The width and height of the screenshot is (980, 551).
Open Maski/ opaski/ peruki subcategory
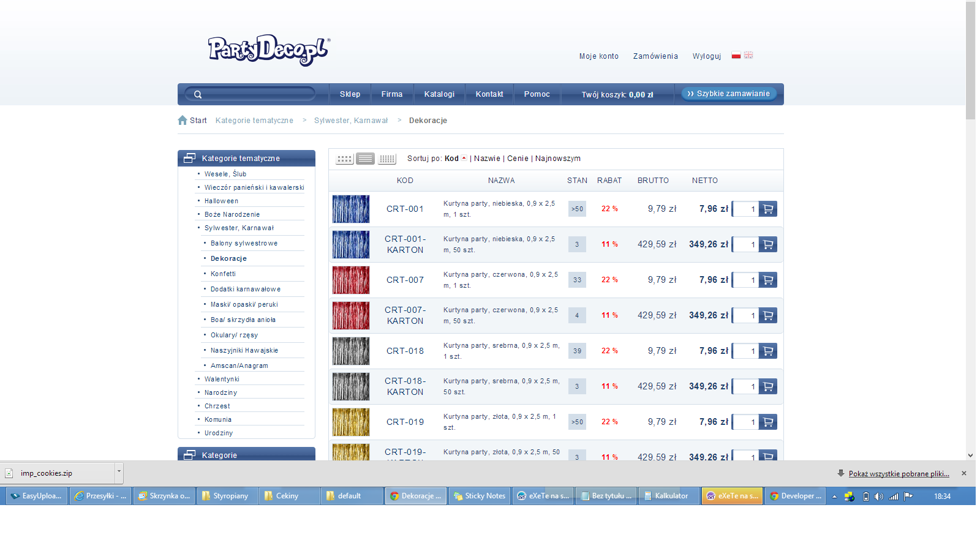(244, 304)
